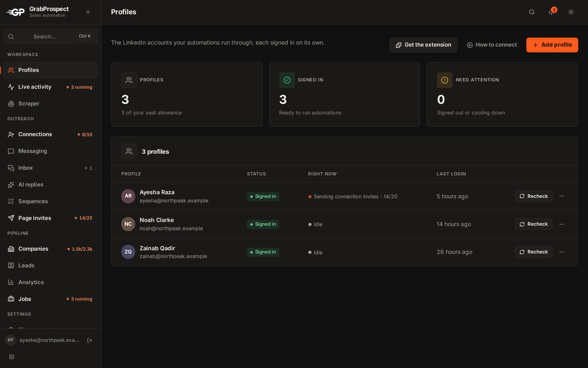
Task: Open the Inbox
Action: click(x=50, y=168)
